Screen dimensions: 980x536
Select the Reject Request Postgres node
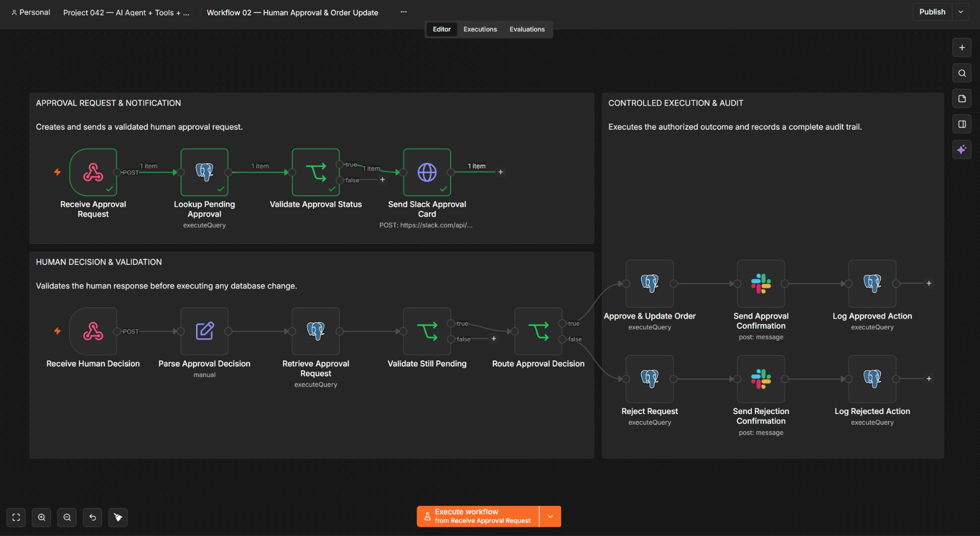(x=650, y=379)
